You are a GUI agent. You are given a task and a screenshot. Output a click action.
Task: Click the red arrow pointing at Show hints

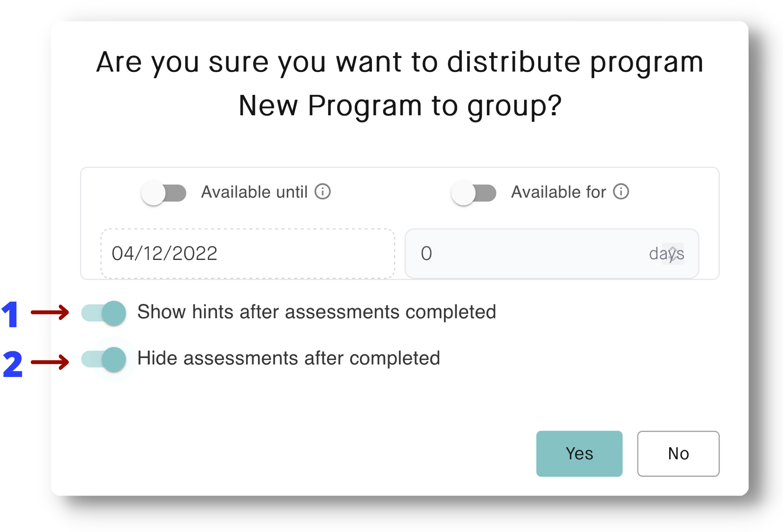tap(50, 312)
